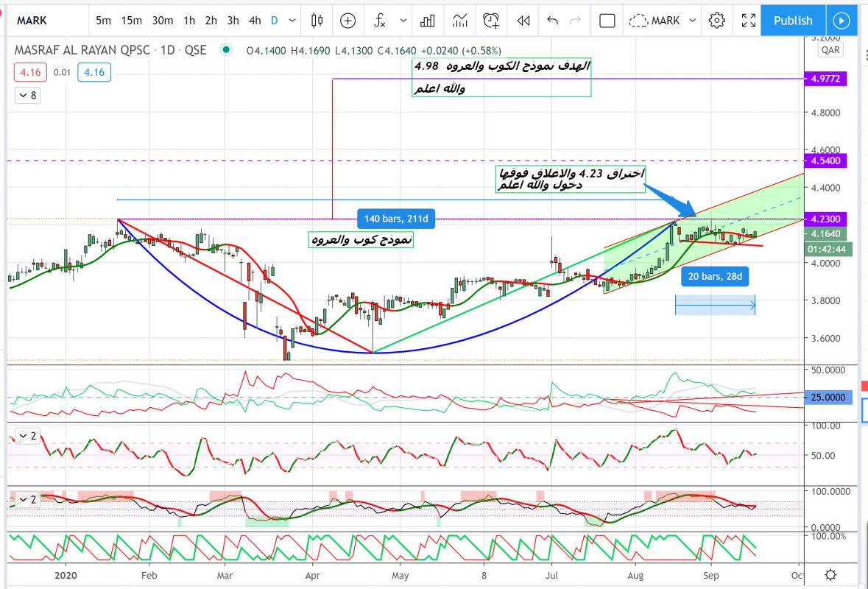Select the 4.2300 horizontal line price label
The height and width of the screenshot is (589, 868).
point(825,219)
